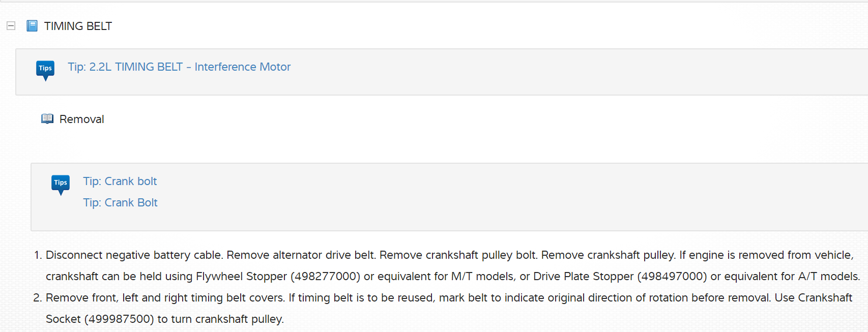Open "Tip: Crank Bolt" link with capital B
This screenshot has width=868, height=332.
(x=121, y=203)
